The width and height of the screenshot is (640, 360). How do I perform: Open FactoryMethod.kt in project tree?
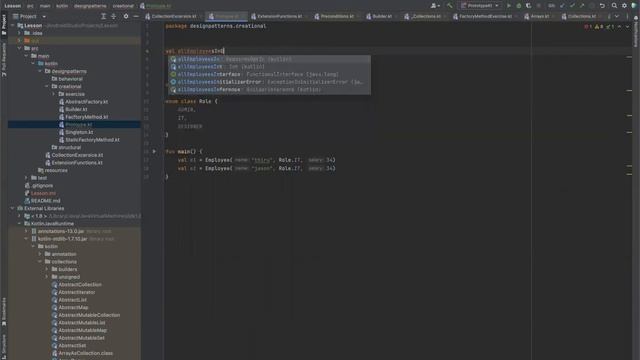[x=87, y=117]
